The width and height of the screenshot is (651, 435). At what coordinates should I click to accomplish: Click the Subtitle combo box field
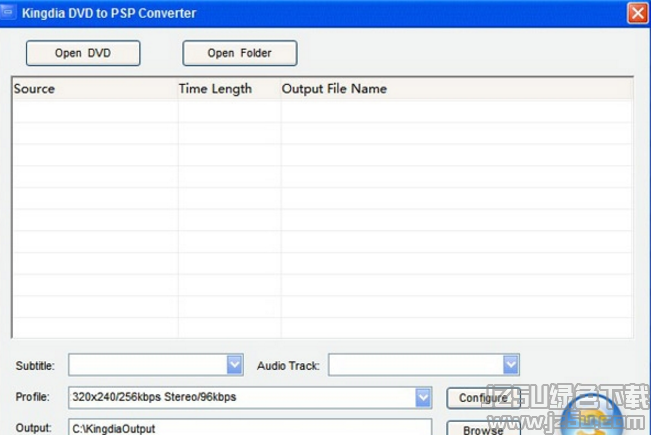pyautogui.click(x=156, y=365)
